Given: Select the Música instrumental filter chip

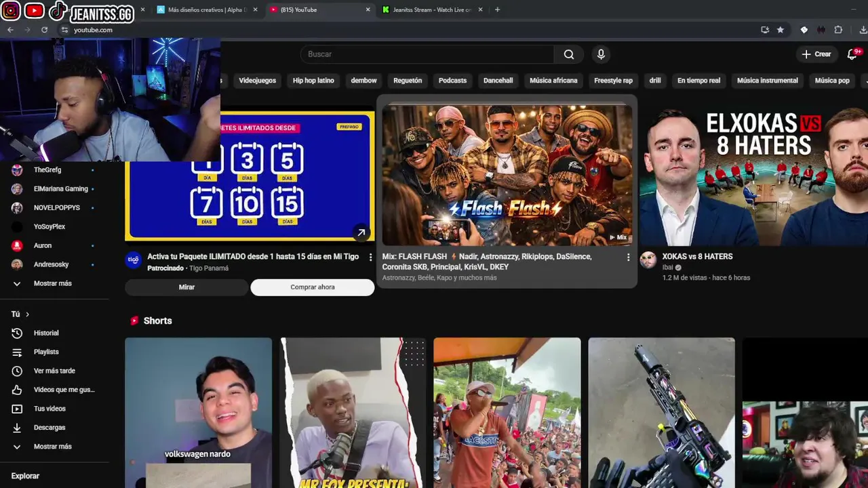Looking at the screenshot, I should (x=768, y=81).
